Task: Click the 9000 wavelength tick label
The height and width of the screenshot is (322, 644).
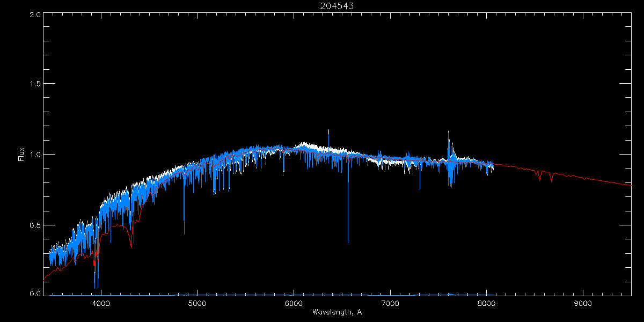Action: coord(583,302)
